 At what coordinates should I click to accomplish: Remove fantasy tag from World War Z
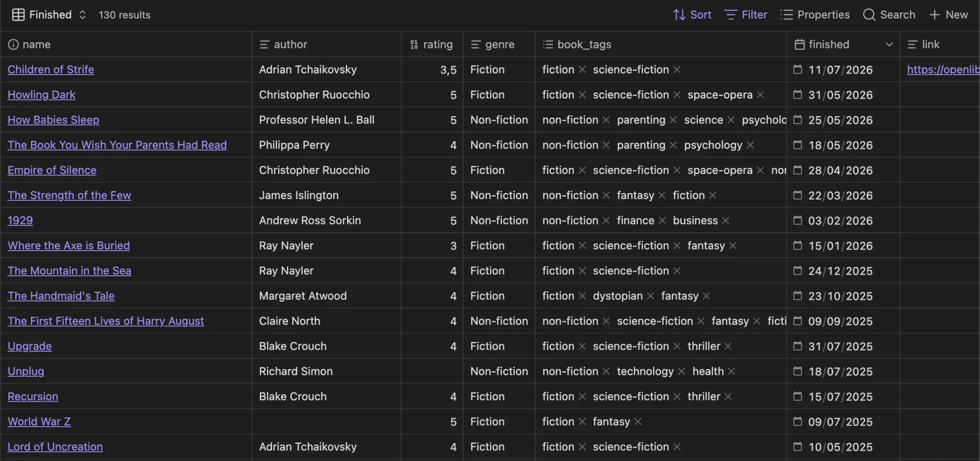coord(638,422)
